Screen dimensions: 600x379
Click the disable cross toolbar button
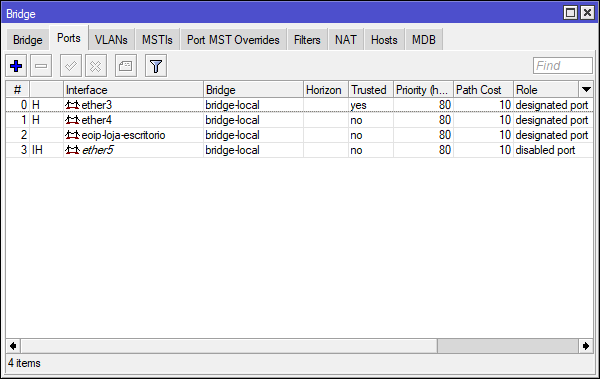pos(96,66)
